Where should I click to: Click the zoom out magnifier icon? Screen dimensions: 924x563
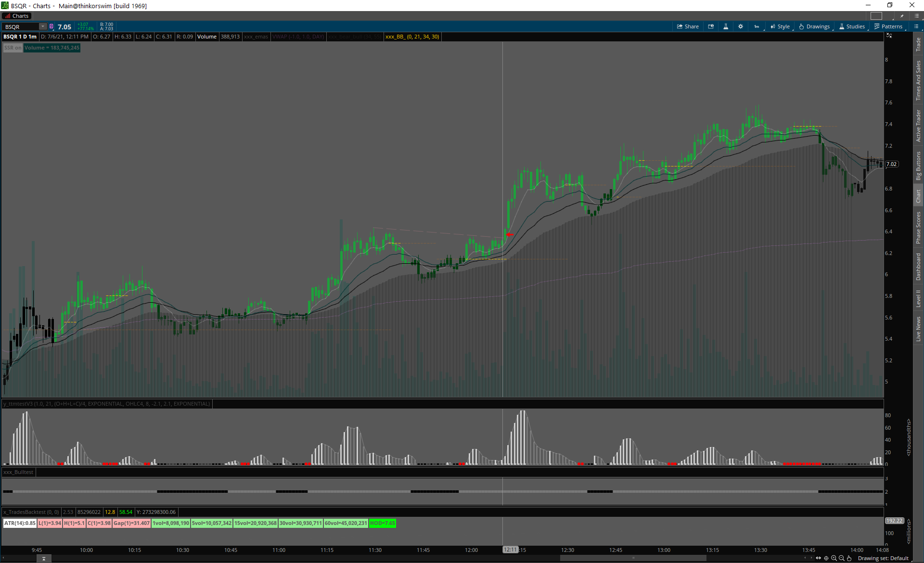[x=842, y=558]
